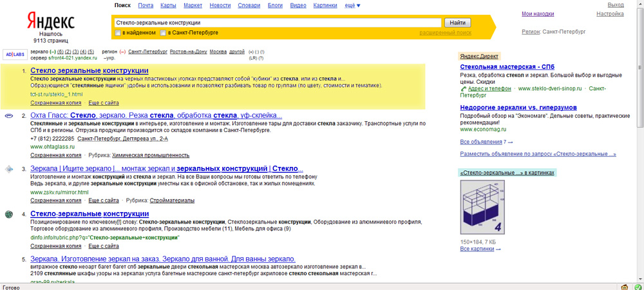Open the 'Стройматериалы' rubric link
The image size is (644, 290).
point(172,200)
